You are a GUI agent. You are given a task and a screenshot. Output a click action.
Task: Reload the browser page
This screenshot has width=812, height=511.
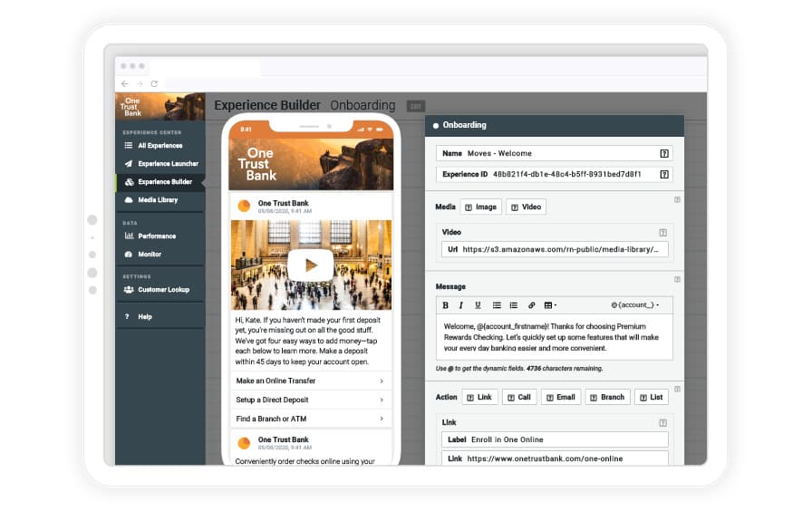[x=154, y=83]
